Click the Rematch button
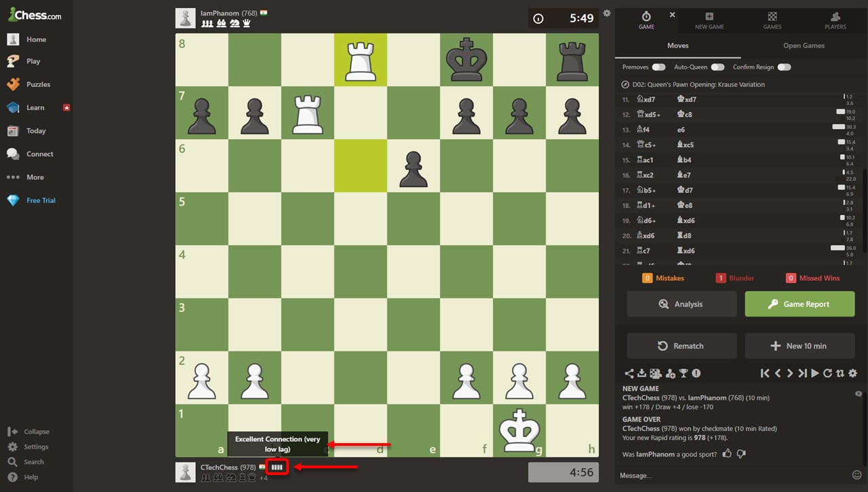 click(x=682, y=346)
